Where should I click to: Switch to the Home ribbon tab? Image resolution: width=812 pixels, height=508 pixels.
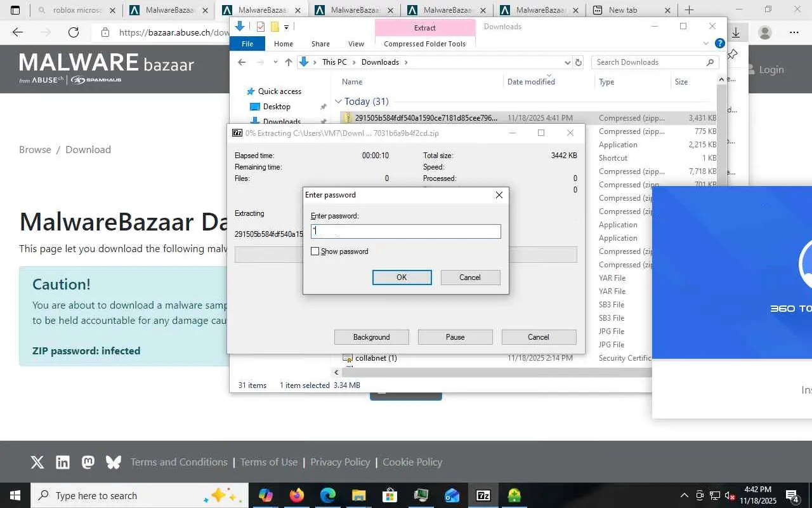point(284,44)
